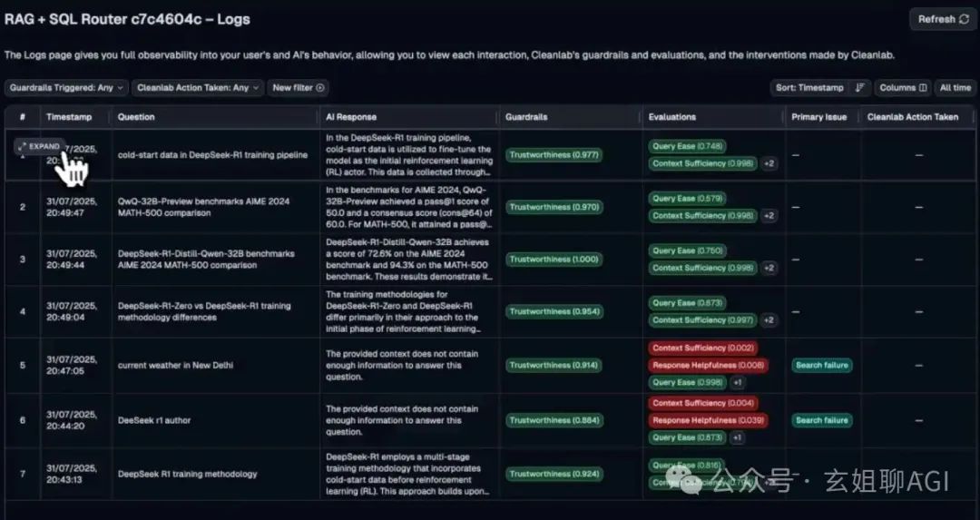Click Trustworthiness (0.924) badge
Viewport: 980px width, 520px height.
click(x=554, y=474)
